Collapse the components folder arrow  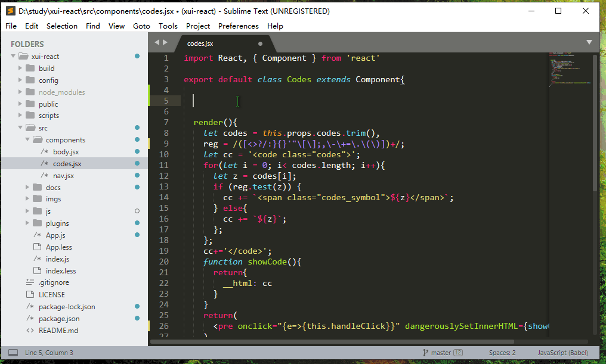(27, 139)
